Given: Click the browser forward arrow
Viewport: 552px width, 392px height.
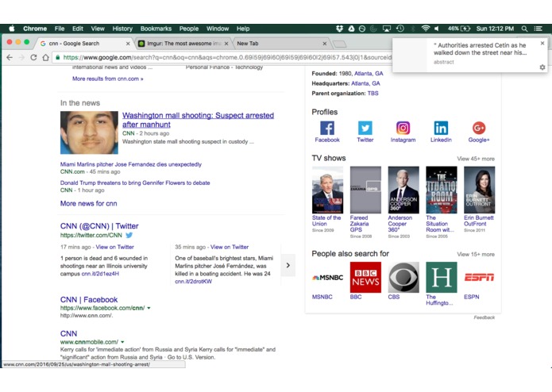Looking at the screenshot, I should pos(21,57).
